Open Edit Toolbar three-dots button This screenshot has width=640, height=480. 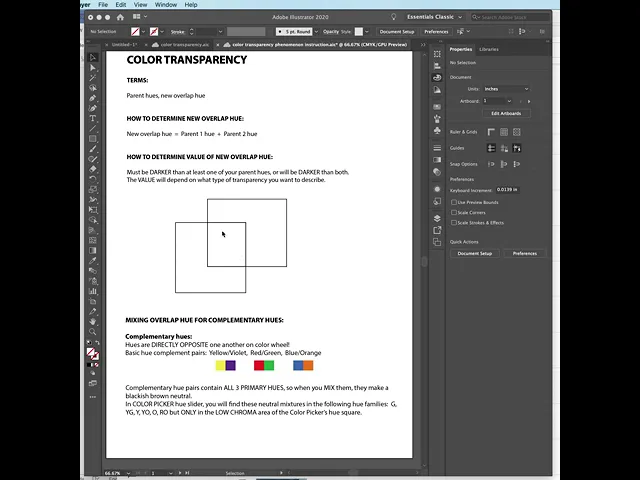tap(93, 397)
